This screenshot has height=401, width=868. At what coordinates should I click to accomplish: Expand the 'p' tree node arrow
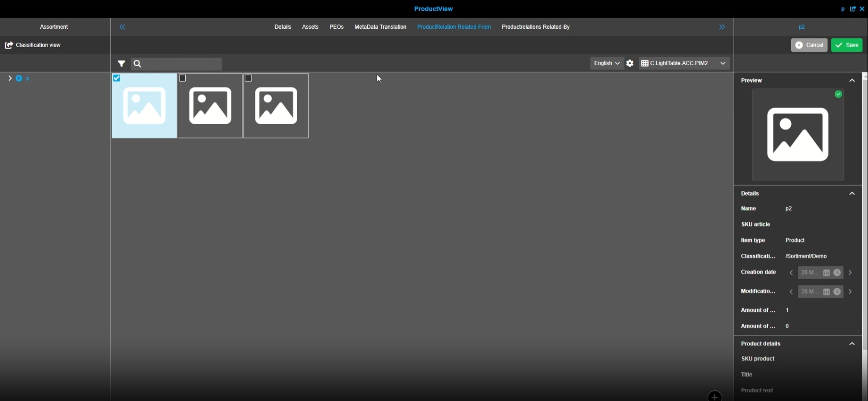tap(10, 78)
